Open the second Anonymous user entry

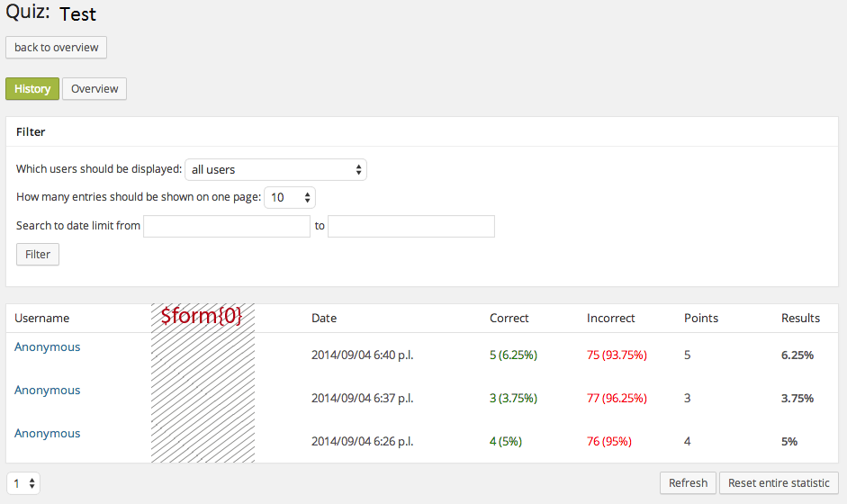(x=47, y=391)
